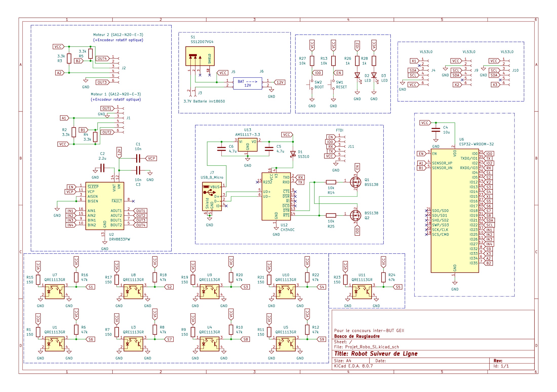Click the Q1 BSS138 transistor symbol
Viewport: 557px width, 392px height.
click(x=356, y=182)
